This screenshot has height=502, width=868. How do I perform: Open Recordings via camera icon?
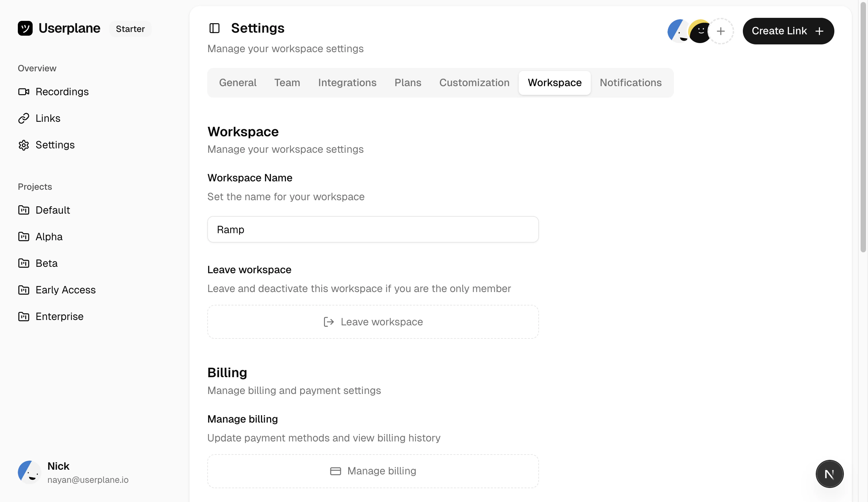click(x=24, y=92)
